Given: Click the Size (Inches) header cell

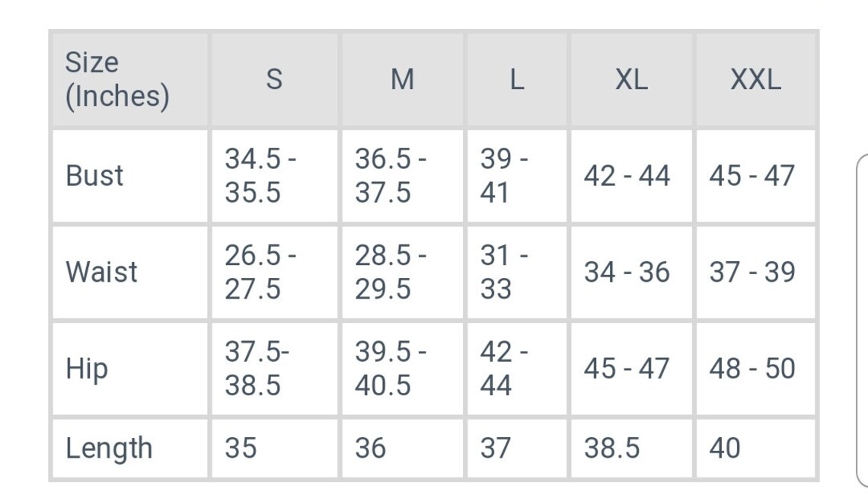Looking at the screenshot, I should click(130, 80).
